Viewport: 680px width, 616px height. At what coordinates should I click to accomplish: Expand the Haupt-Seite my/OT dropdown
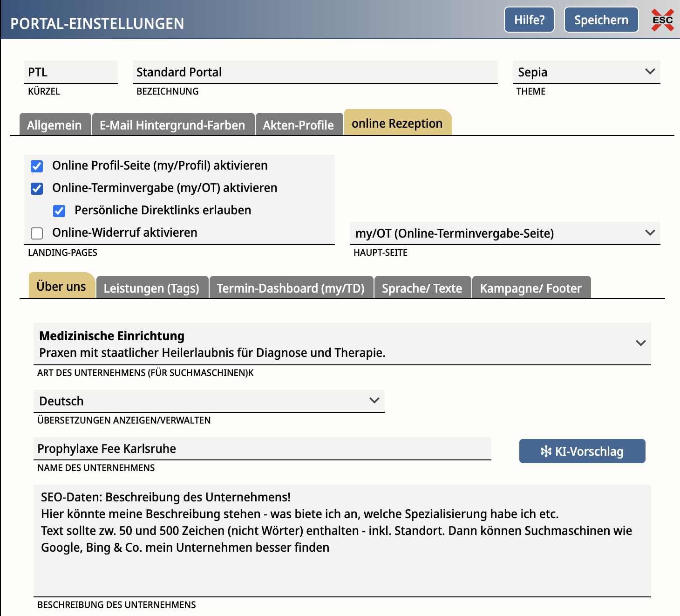point(505,233)
